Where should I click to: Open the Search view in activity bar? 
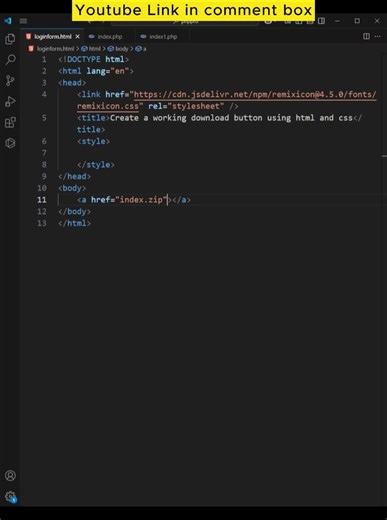(10, 60)
